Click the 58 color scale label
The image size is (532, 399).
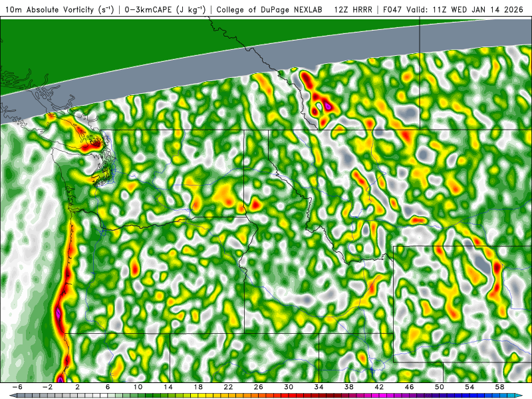click(x=500, y=387)
